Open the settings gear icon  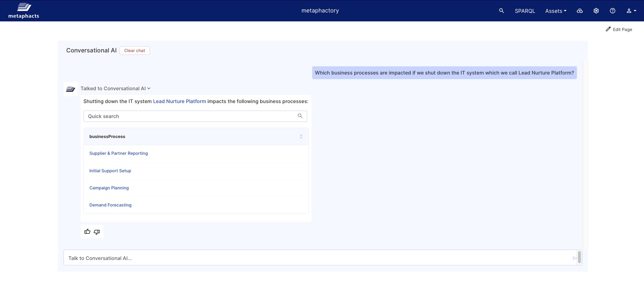tap(596, 11)
